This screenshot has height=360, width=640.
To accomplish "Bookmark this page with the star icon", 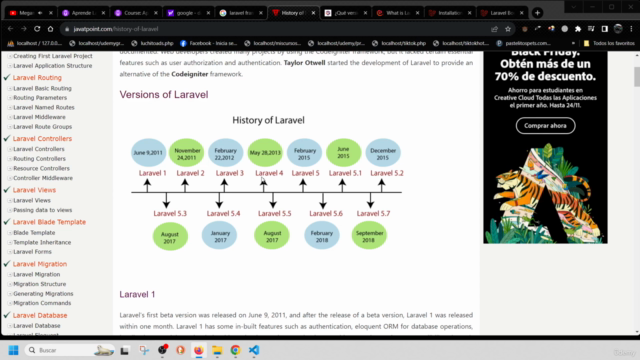I will click(x=508, y=29).
